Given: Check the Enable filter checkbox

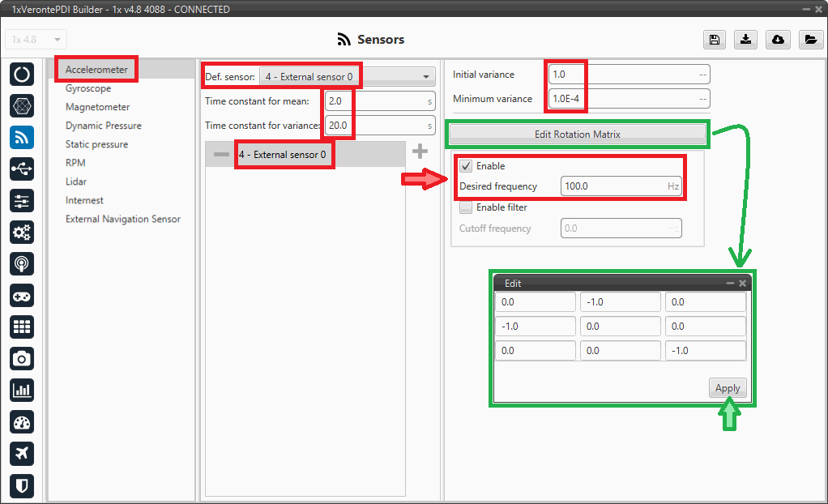Looking at the screenshot, I should (466, 207).
